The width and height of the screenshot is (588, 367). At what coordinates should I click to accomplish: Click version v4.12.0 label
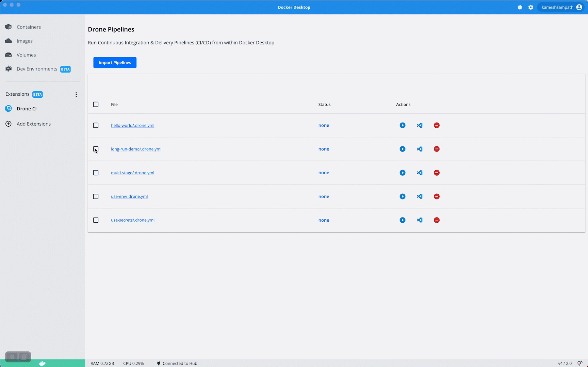(x=565, y=363)
